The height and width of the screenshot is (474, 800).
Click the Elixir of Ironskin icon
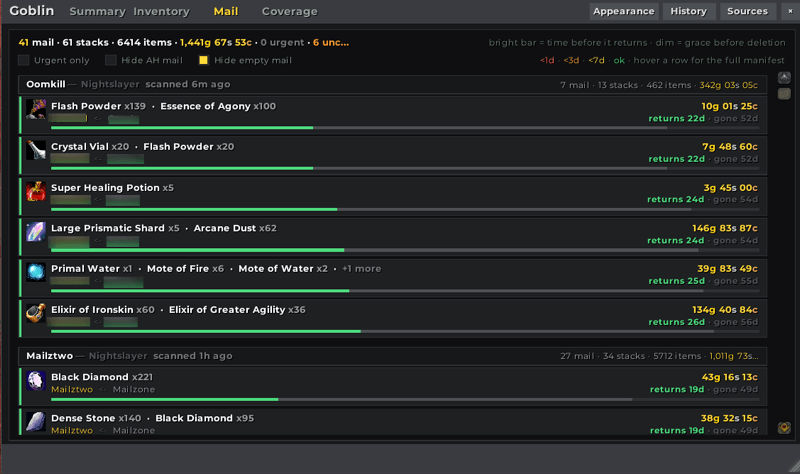[x=36, y=313]
